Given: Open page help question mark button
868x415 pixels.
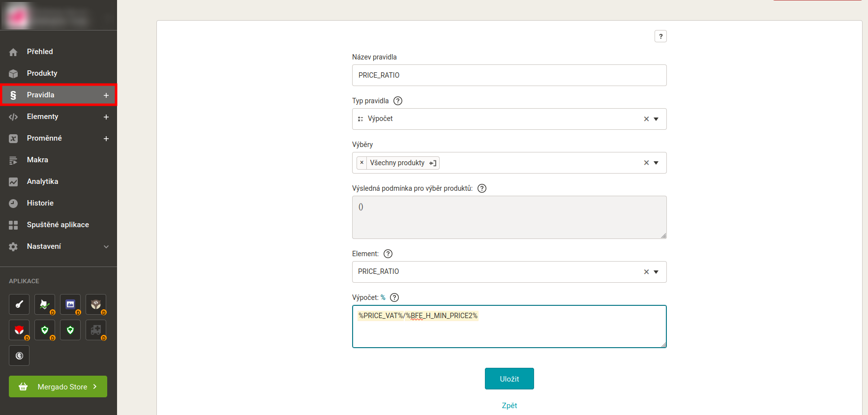Looking at the screenshot, I should [x=660, y=36].
